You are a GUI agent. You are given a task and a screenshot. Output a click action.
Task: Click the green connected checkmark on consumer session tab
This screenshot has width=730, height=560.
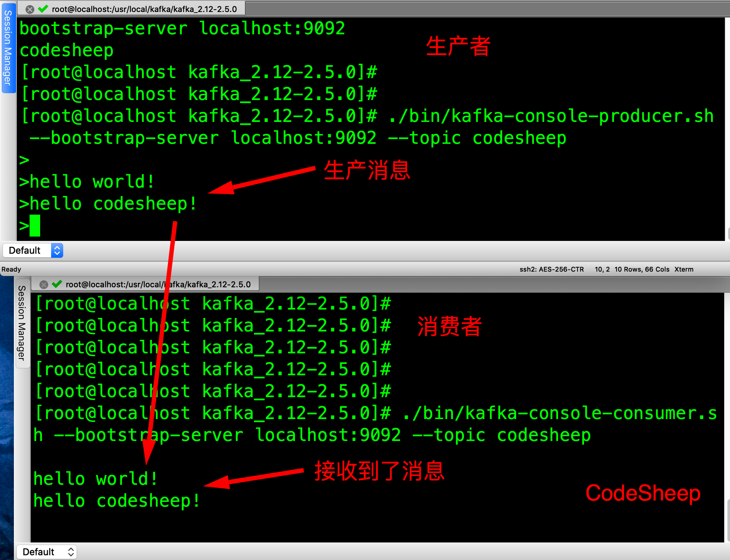[57, 284]
